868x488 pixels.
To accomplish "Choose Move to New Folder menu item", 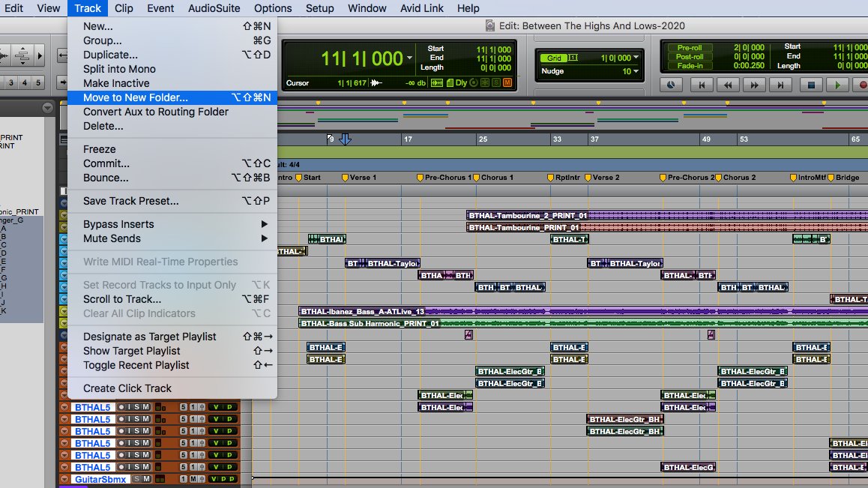I will click(x=172, y=97).
